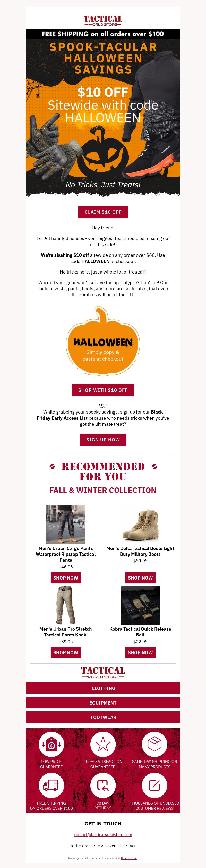This screenshot has width=206, height=868.
Task: Open the Urban Pro Stretch Khaki pants image
Action: [66, 605]
